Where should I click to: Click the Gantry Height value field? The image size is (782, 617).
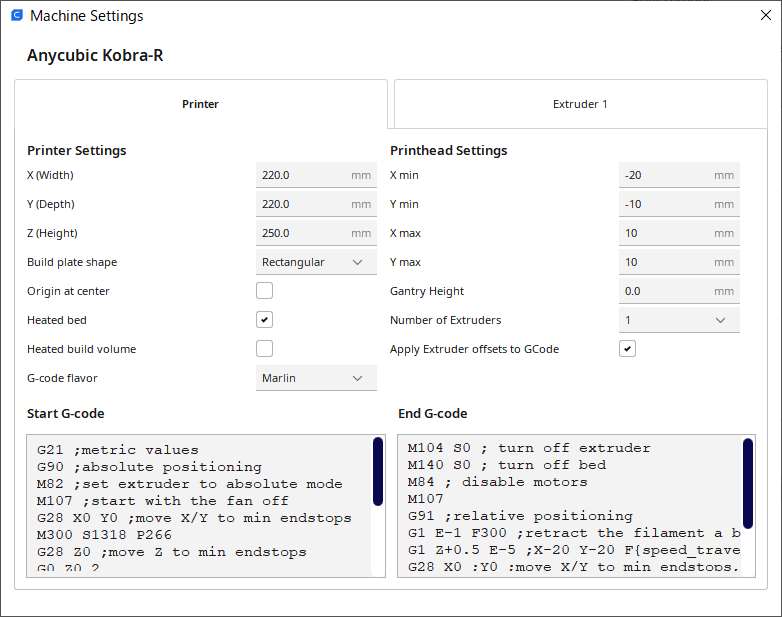679,291
